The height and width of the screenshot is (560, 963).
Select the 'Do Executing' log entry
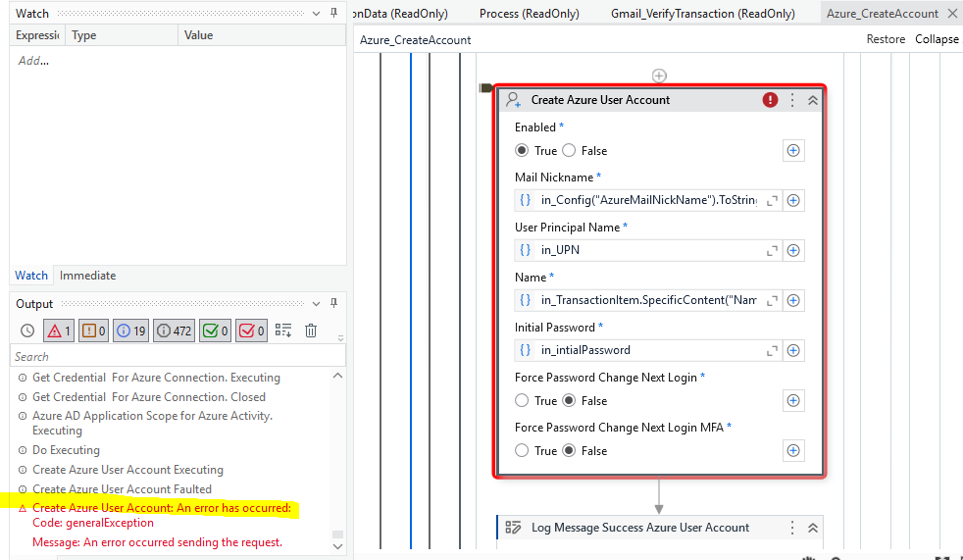click(x=66, y=450)
